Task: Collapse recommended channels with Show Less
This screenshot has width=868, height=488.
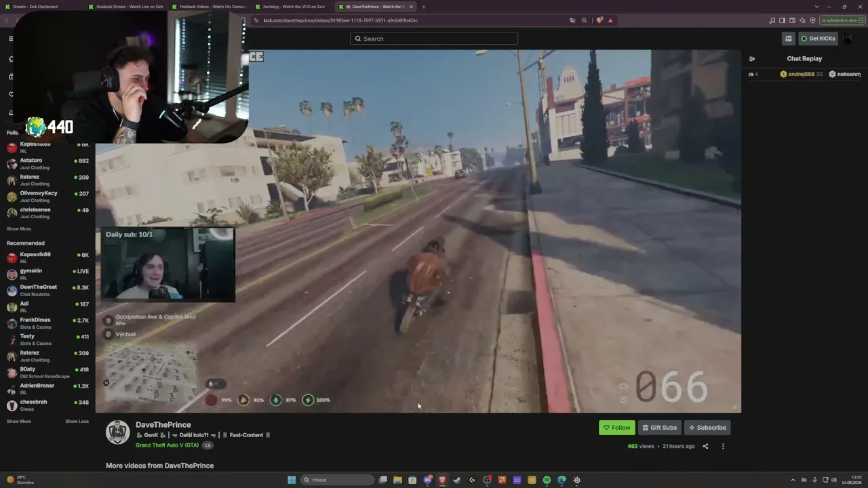Action: (77, 422)
